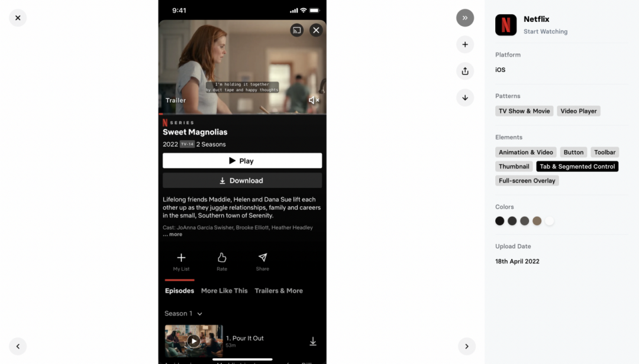Share this screen via the upload icon
Viewport: 639px width, 364px height.
(465, 71)
